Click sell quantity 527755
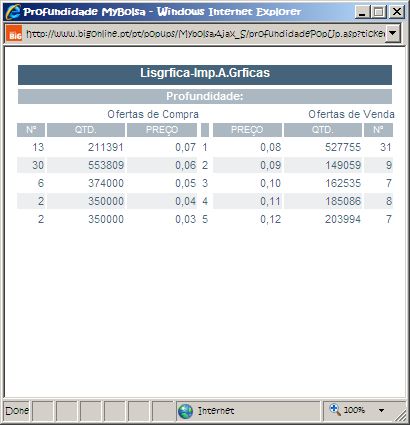 coord(343,147)
